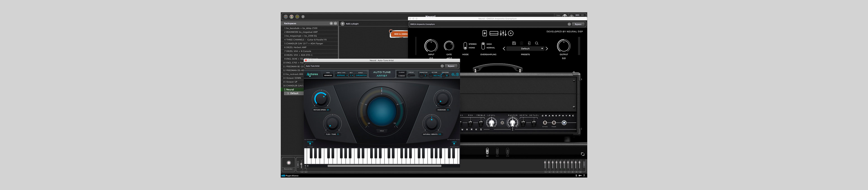Screen dimensions: 868x190
Task: Select rackspace DIEZEL Herbert AMP
Action: (310, 47)
